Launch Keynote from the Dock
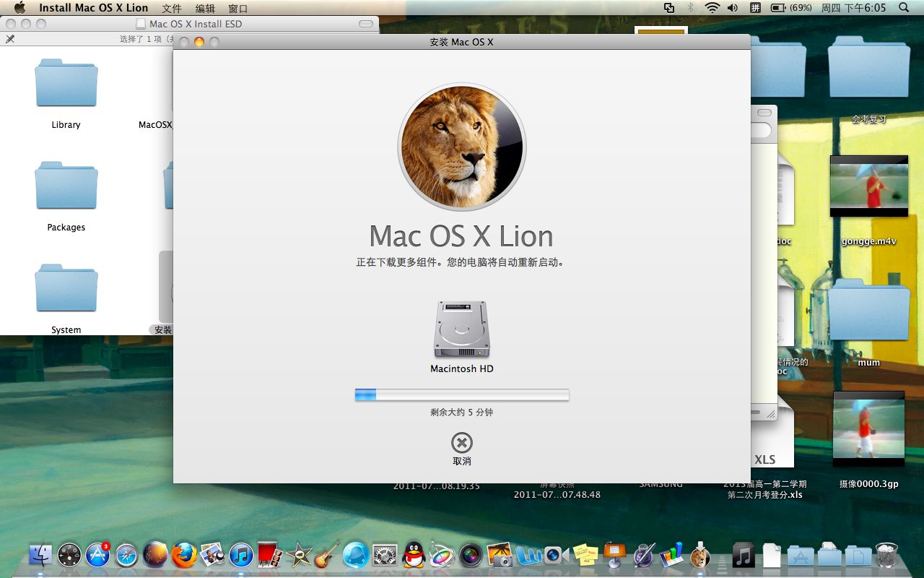 click(x=614, y=555)
